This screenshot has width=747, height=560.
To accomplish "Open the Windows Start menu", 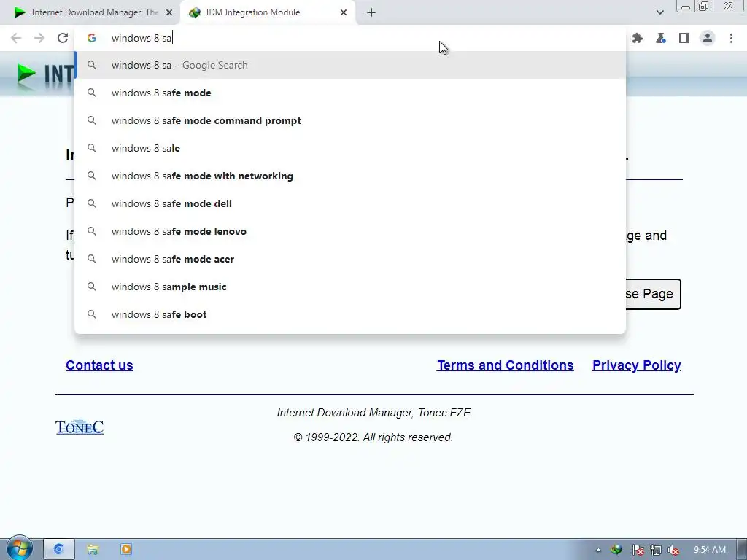I will [19, 548].
